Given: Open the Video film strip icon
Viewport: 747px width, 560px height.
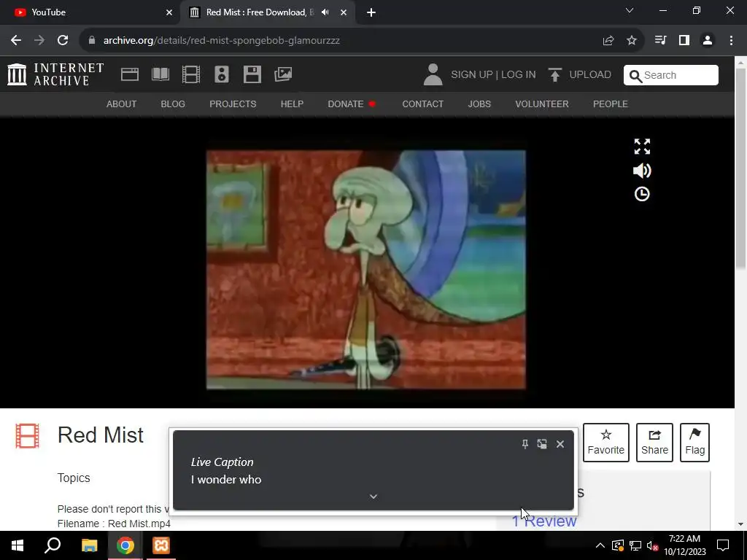Looking at the screenshot, I should coord(191,74).
